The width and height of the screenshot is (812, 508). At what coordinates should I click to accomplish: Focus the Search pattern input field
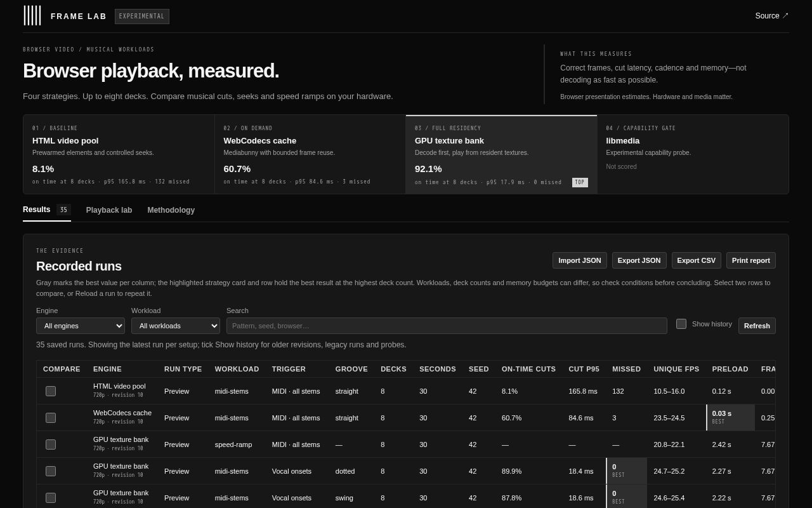pyautogui.click(x=447, y=326)
